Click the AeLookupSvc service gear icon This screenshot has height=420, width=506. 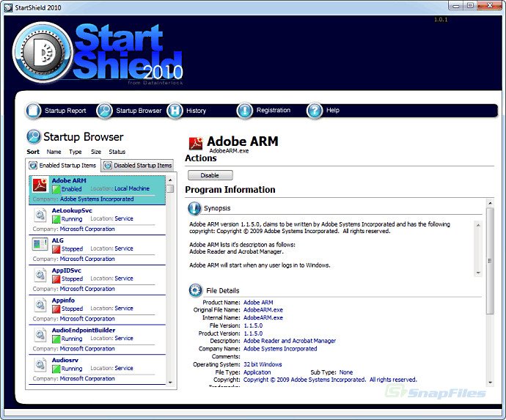(x=40, y=215)
